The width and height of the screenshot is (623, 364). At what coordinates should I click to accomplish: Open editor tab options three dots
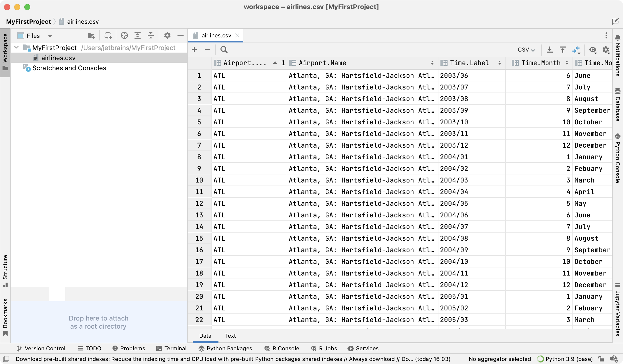pyautogui.click(x=606, y=36)
